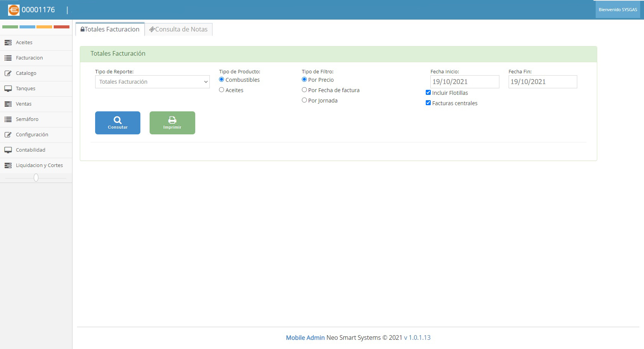
Task: Open the Tipo de Reporte dropdown
Action: point(152,82)
